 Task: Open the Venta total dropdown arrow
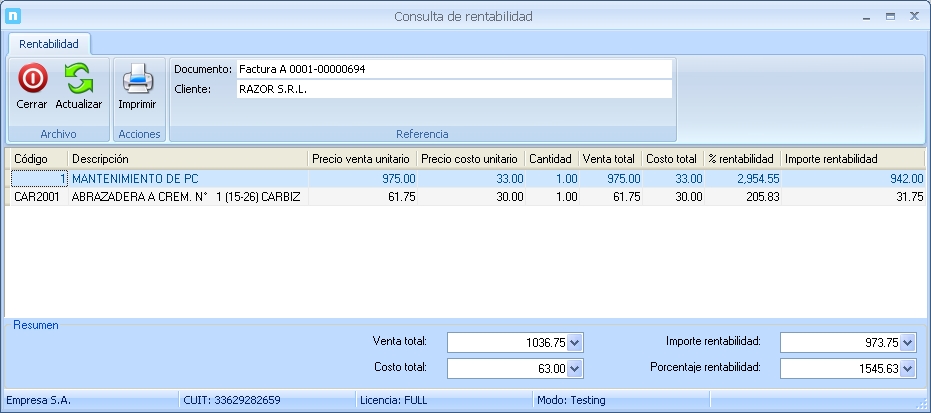(x=575, y=342)
